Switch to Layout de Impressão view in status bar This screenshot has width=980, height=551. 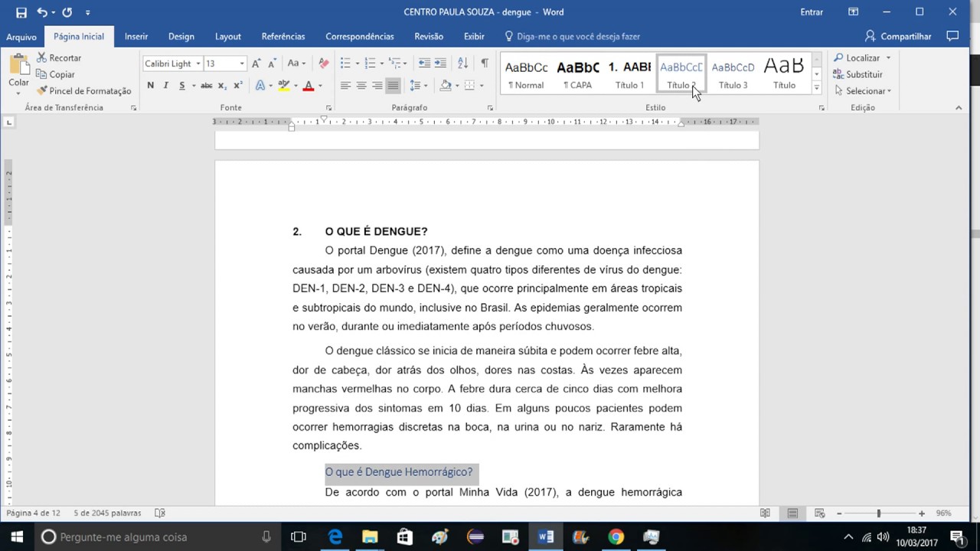click(x=792, y=513)
